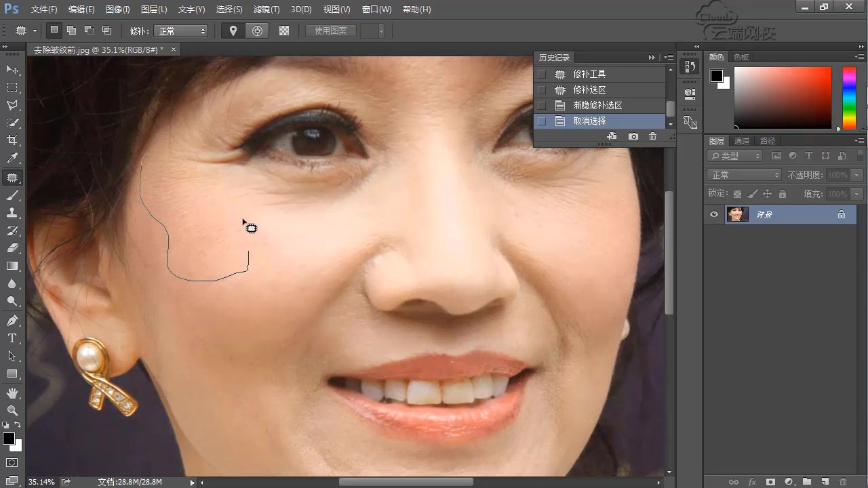Viewport: 868px width, 488px height.
Task: Open layer blend mode 正常 dropdown
Action: [744, 175]
